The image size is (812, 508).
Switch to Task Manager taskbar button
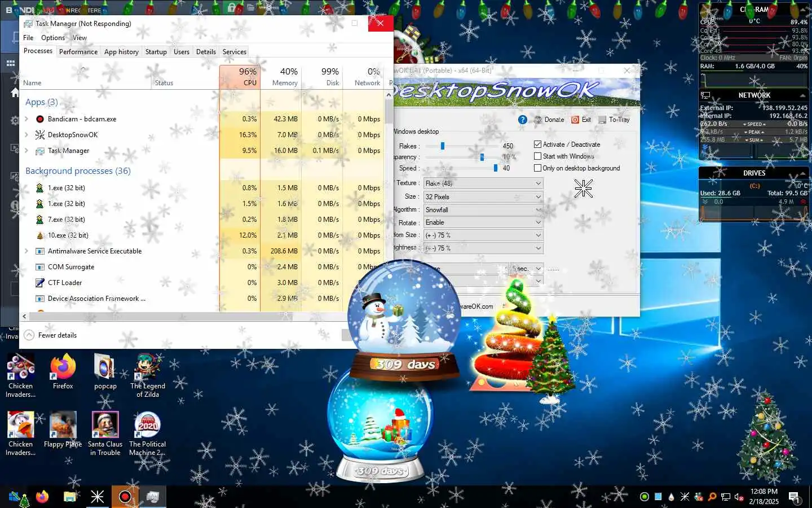[152, 497]
